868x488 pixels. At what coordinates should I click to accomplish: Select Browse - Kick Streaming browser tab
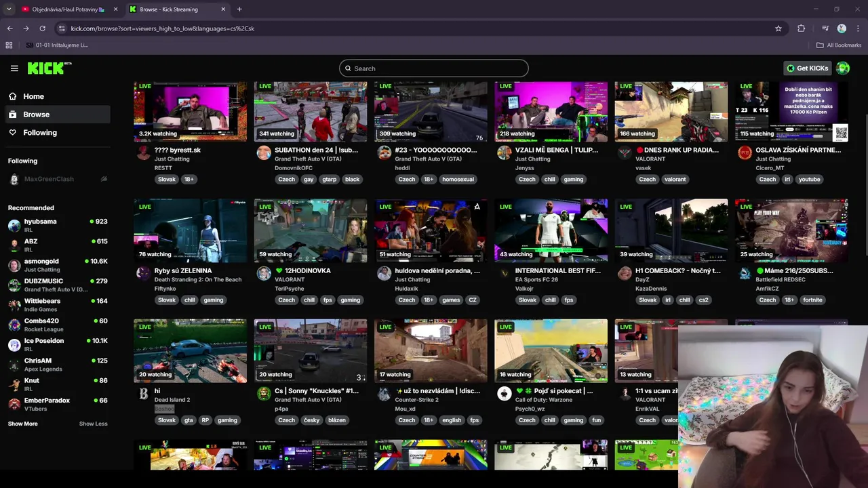[x=178, y=9]
